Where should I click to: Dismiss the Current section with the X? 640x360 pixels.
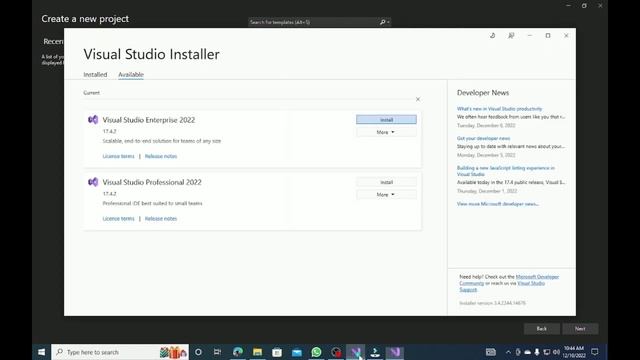point(418,99)
